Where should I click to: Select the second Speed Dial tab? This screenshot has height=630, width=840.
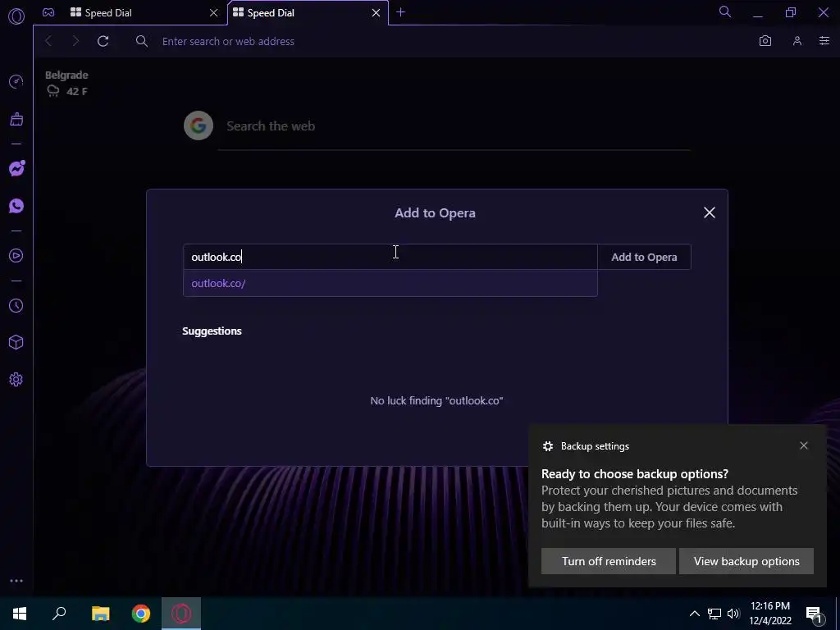pyautogui.click(x=308, y=13)
